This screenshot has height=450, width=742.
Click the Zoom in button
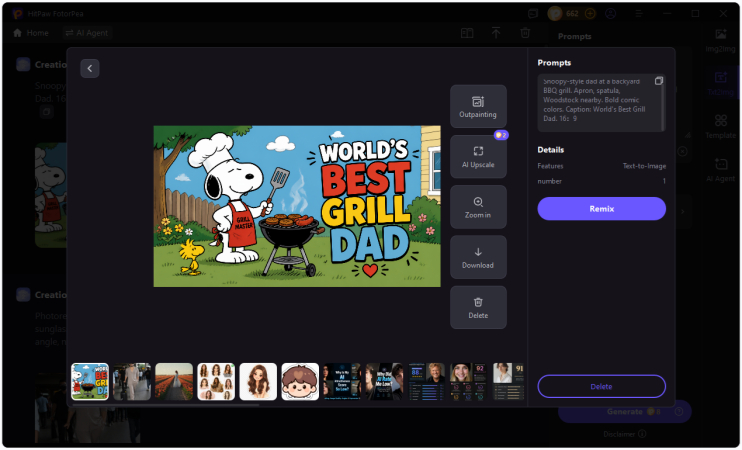[x=478, y=207]
